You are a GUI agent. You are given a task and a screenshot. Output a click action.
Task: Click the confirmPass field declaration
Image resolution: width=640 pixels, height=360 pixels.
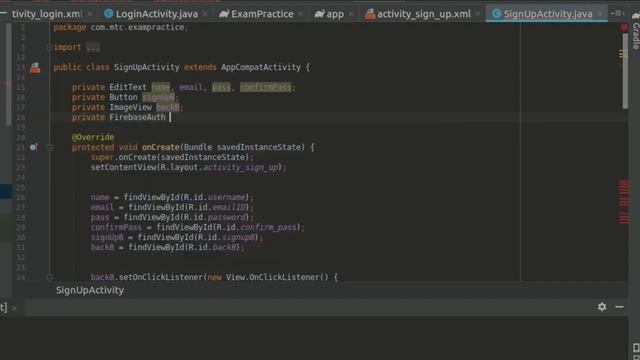266,87
